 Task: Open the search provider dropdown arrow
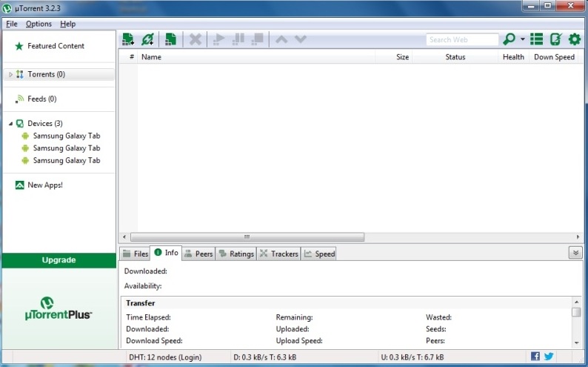[522, 39]
